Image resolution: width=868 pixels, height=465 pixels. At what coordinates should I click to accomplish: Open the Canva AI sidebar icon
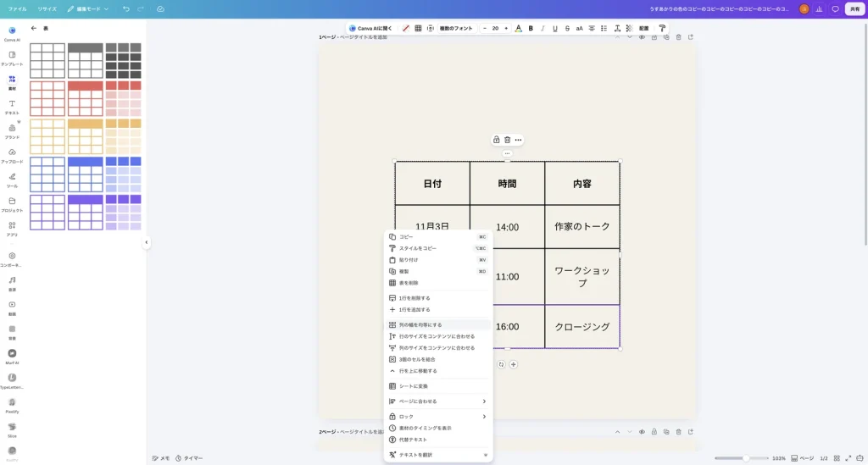[x=12, y=33]
